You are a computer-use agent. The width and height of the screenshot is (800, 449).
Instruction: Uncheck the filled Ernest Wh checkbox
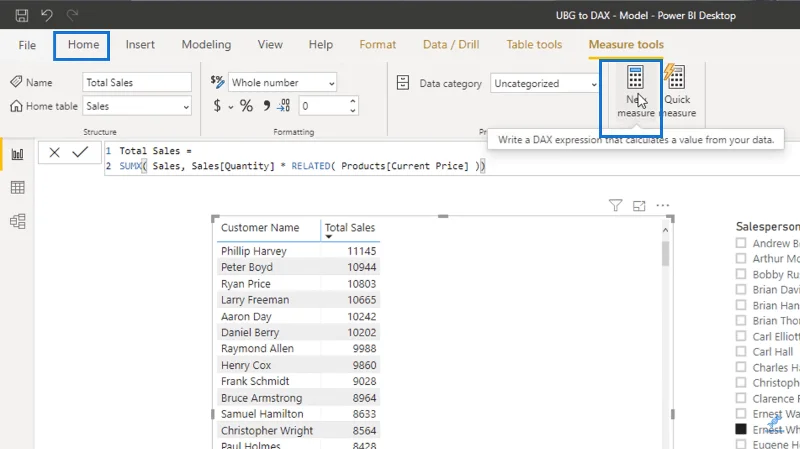(x=741, y=429)
